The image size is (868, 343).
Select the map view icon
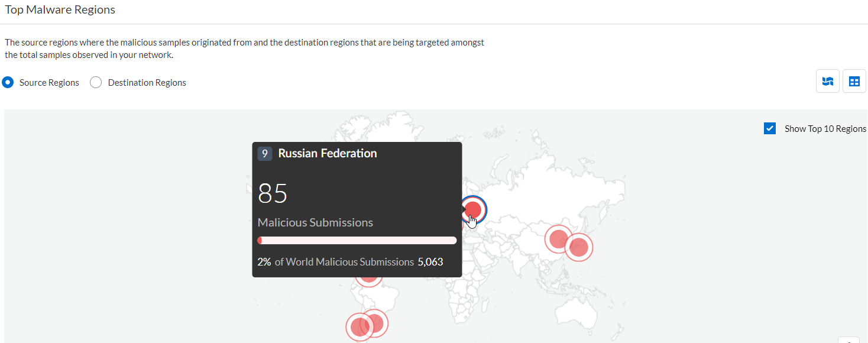827,81
